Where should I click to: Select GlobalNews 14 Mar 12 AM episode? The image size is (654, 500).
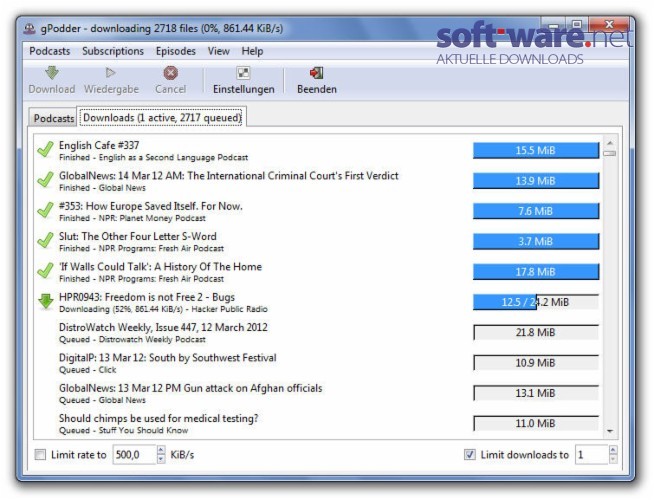tap(317, 181)
